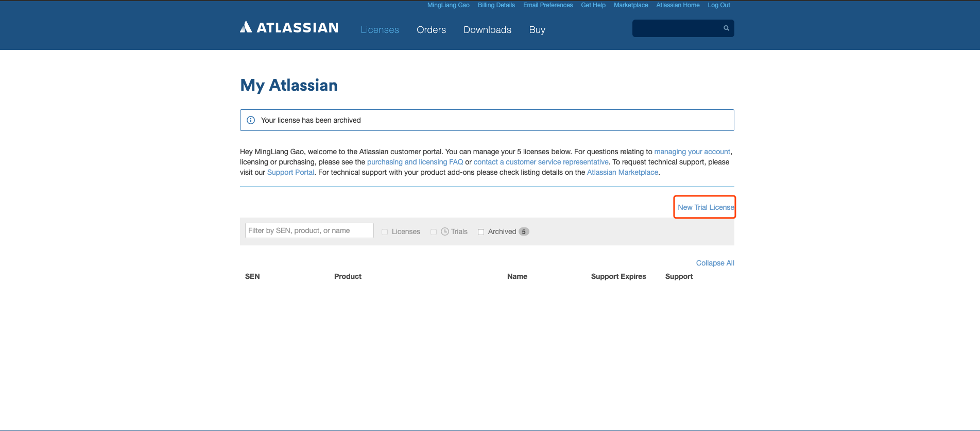Toggle the Trials filter checkbox

(x=434, y=232)
